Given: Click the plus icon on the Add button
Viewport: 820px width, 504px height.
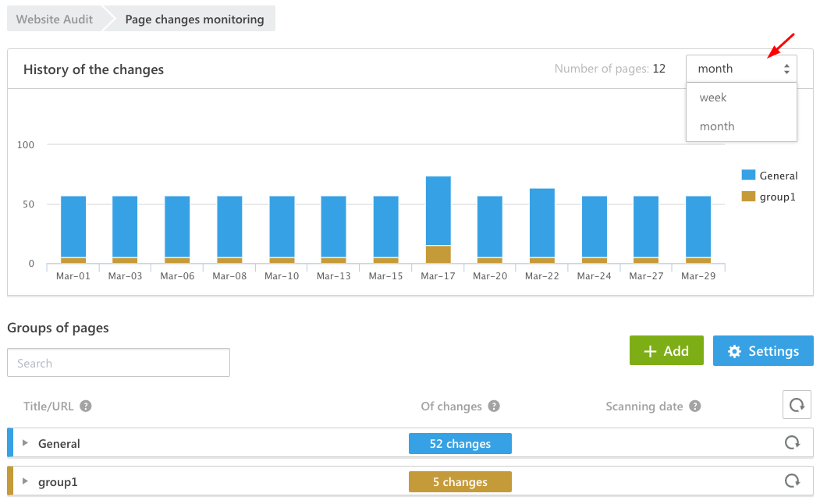Looking at the screenshot, I should (650, 351).
